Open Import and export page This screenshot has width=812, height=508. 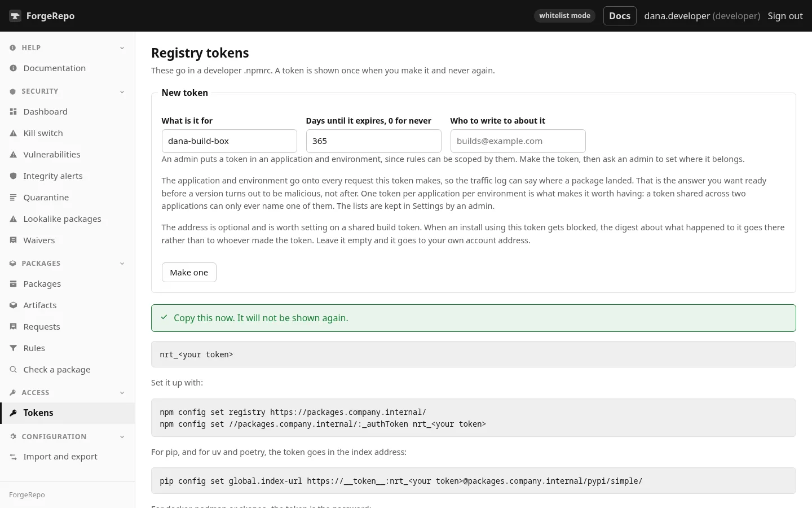[x=68, y=457]
